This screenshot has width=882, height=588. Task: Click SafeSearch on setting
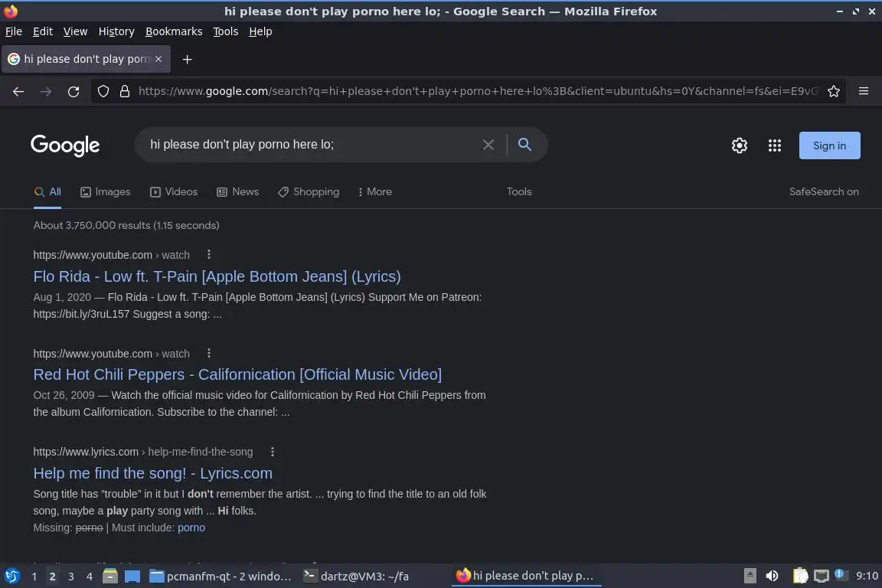tap(824, 192)
